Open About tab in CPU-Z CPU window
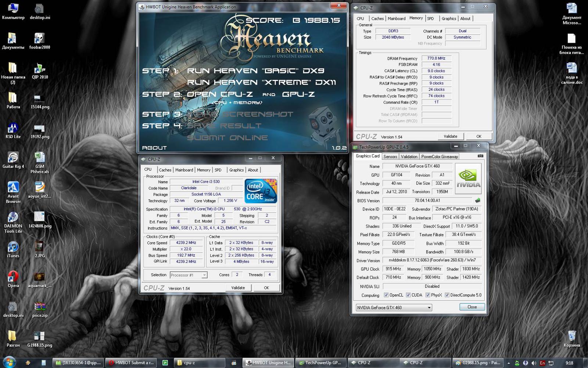 (253, 170)
